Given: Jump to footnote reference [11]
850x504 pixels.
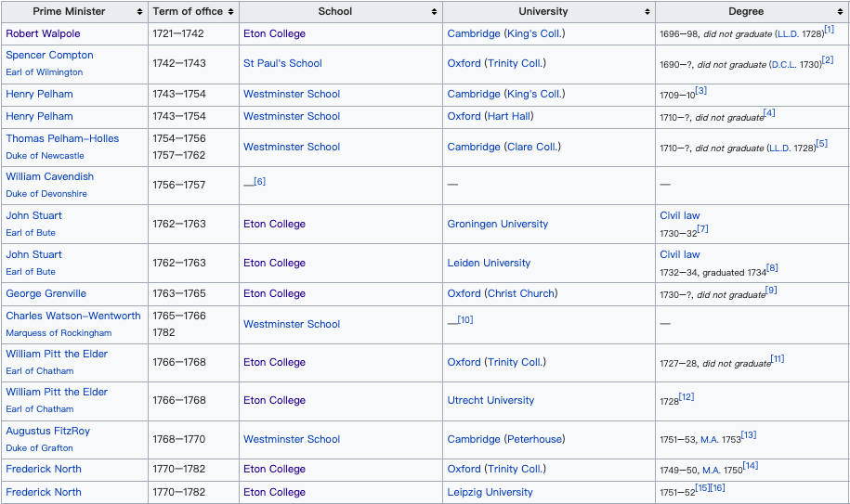Looking at the screenshot, I should point(778,359).
